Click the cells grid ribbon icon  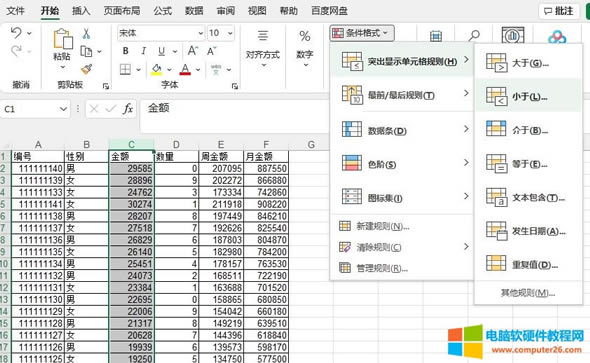(x=436, y=36)
